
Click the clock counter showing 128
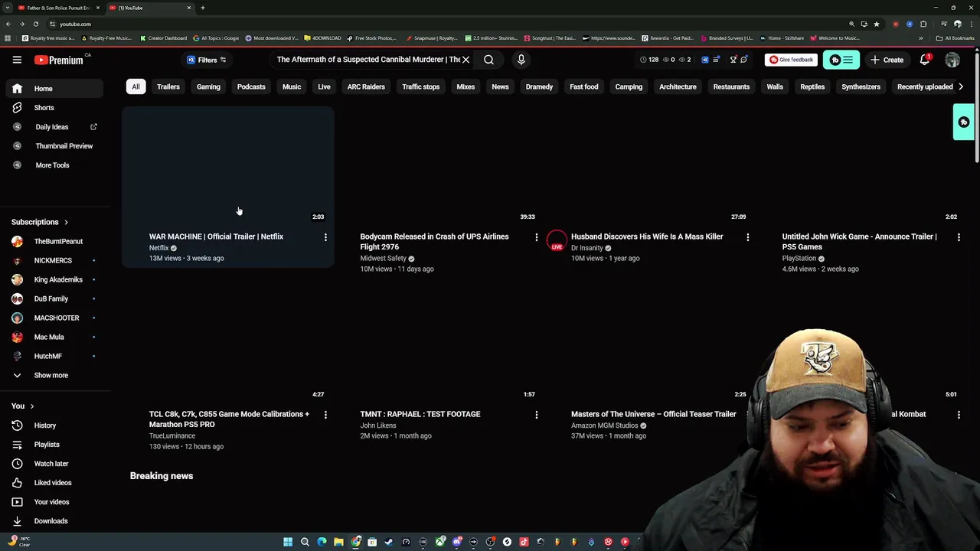[x=649, y=60]
